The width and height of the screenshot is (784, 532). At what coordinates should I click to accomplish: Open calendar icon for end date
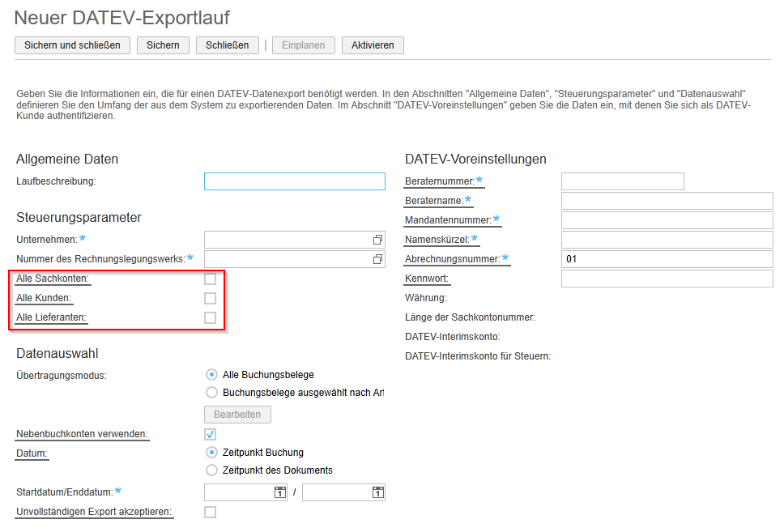pyautogui.click(x=378, y=492)
